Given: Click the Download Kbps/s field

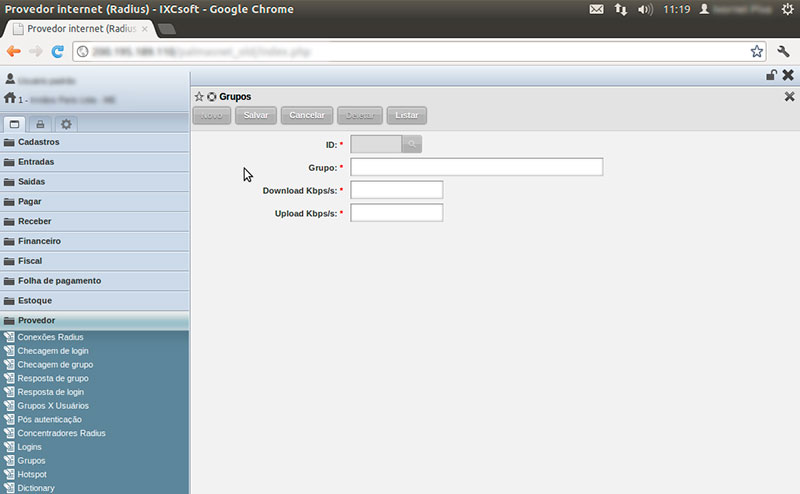Looking at the screenshot, I should (x=396, y=190).
